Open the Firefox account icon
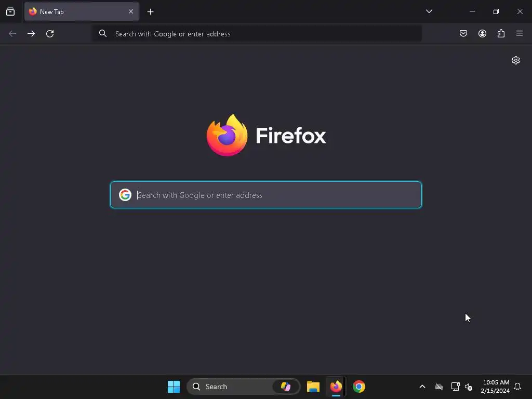The height and width of the screenshot is (399, 532). pos(482,33)
